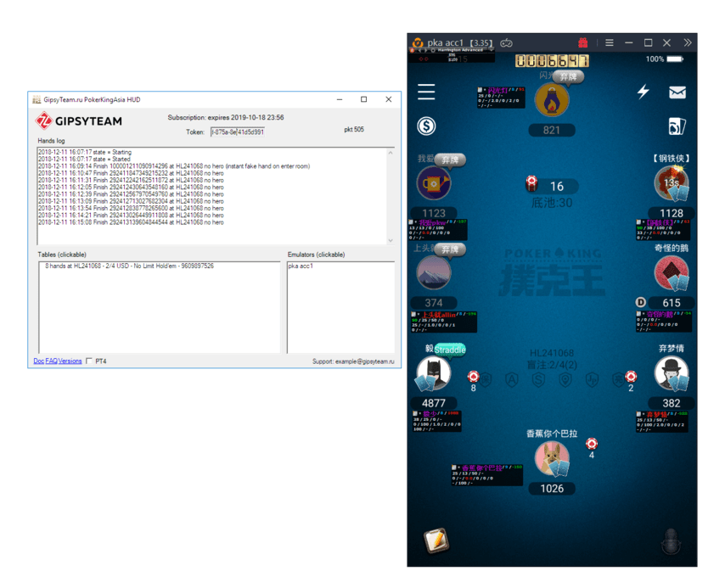Tap the Iron Man avatar showing 13s timer

[672, 183]
